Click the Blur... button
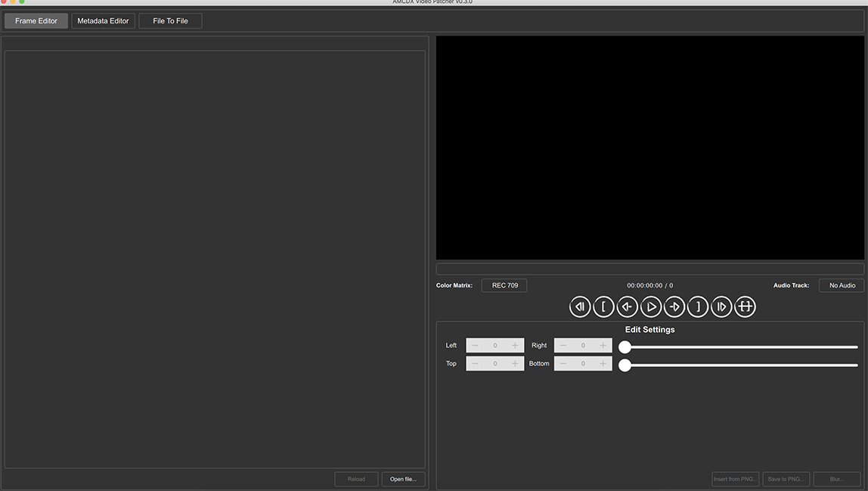The width and height of the screenshot is (868, 491). [837, 480]
